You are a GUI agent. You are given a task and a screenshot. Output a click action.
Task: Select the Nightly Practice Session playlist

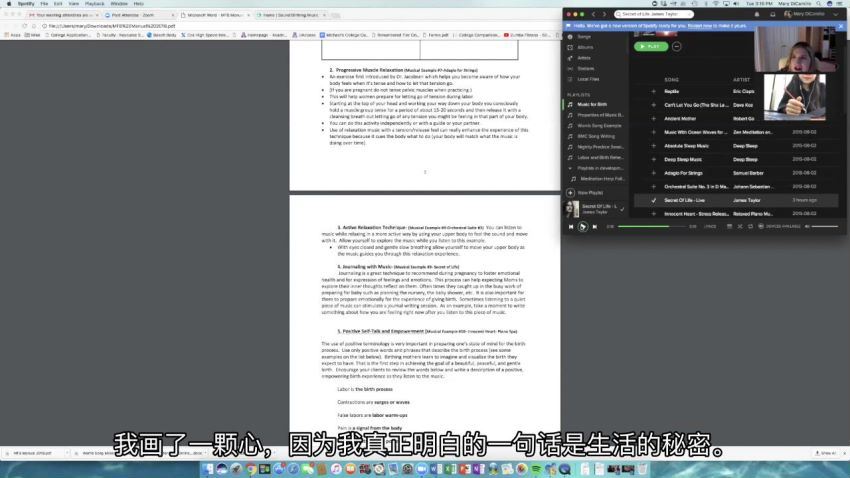[600, 147]
